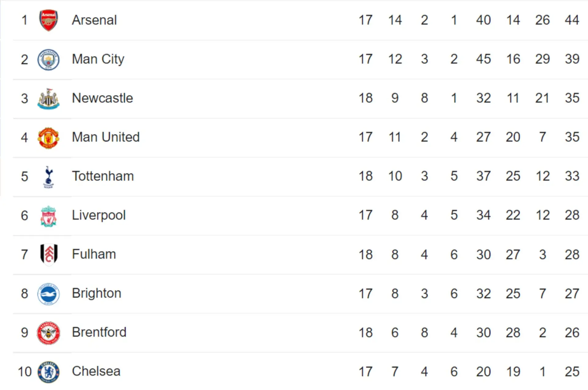Open the Brentford team name
Screen dimensions: 588x390
click(x=99, y=332)
